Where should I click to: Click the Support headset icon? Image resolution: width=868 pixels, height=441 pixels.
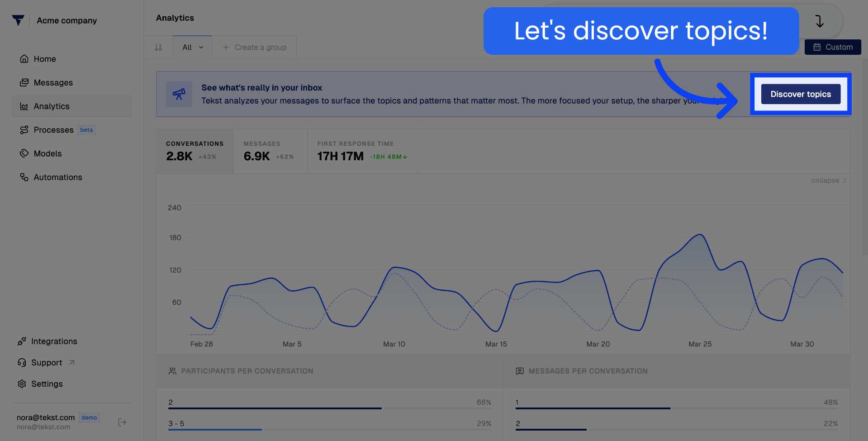coord(22,363)
